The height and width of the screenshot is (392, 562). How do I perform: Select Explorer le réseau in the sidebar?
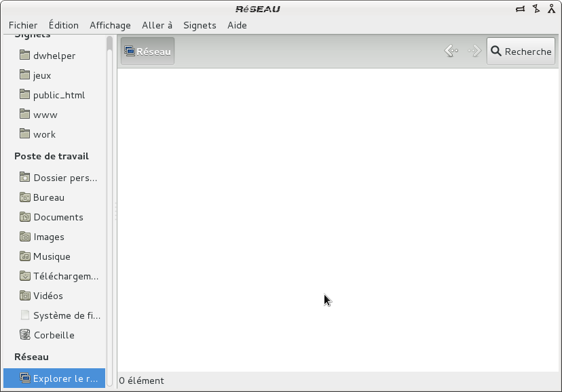coord(54,378)
